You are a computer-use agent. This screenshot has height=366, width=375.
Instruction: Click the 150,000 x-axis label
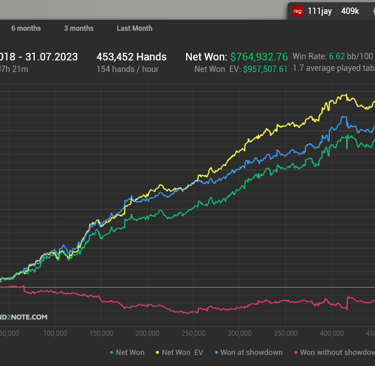(101, 333)
